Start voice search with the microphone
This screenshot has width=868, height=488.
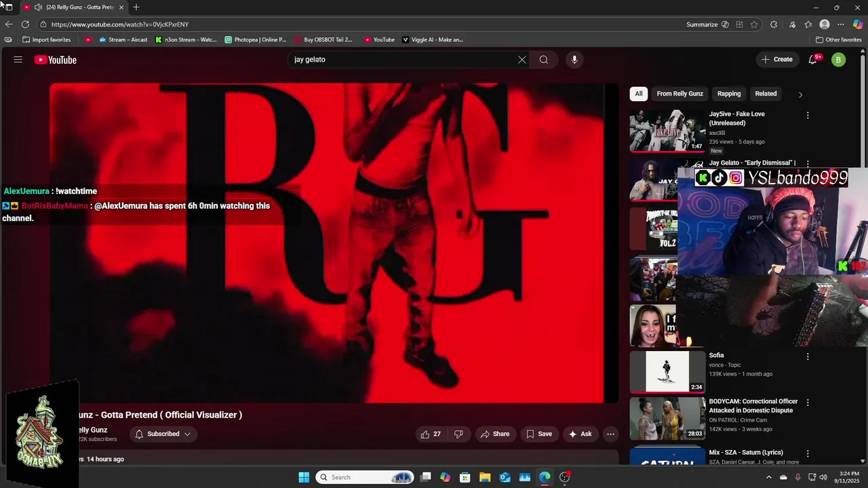coord(574,60)
